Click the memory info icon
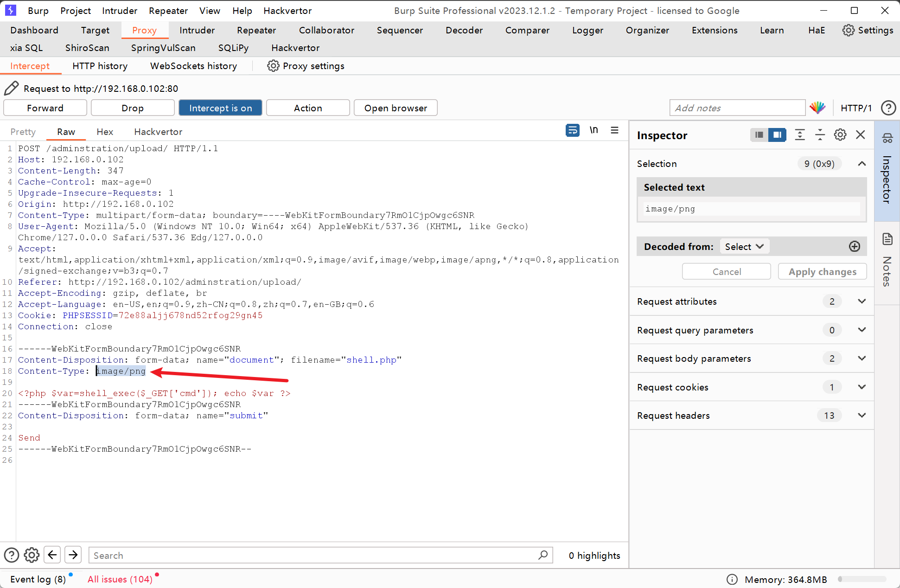 [732, 580]
